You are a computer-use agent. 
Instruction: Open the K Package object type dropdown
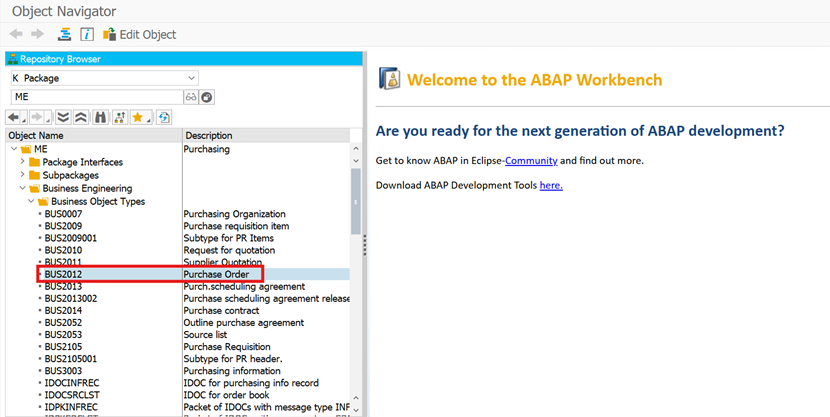coord(105,78)
